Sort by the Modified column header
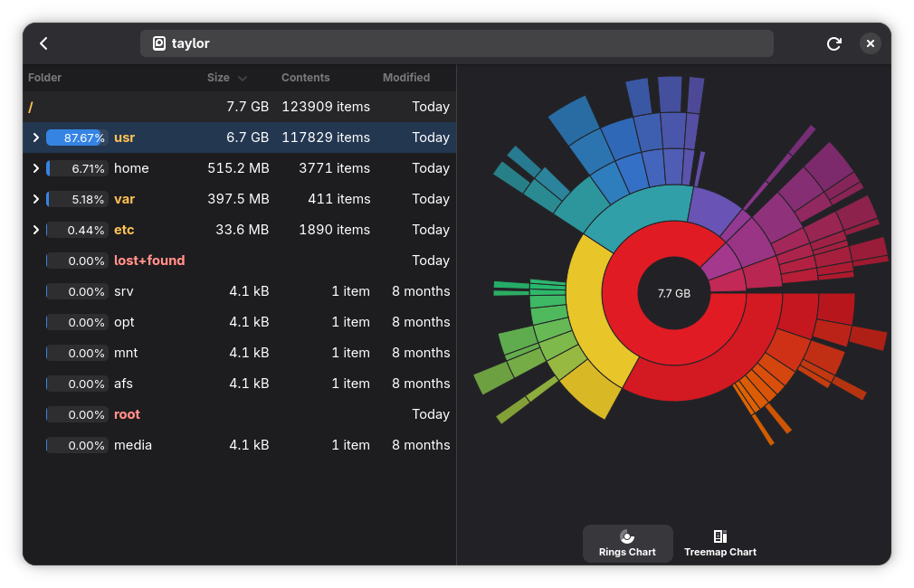This screenshot has width=914, height=588. click(x=406, y=78)
